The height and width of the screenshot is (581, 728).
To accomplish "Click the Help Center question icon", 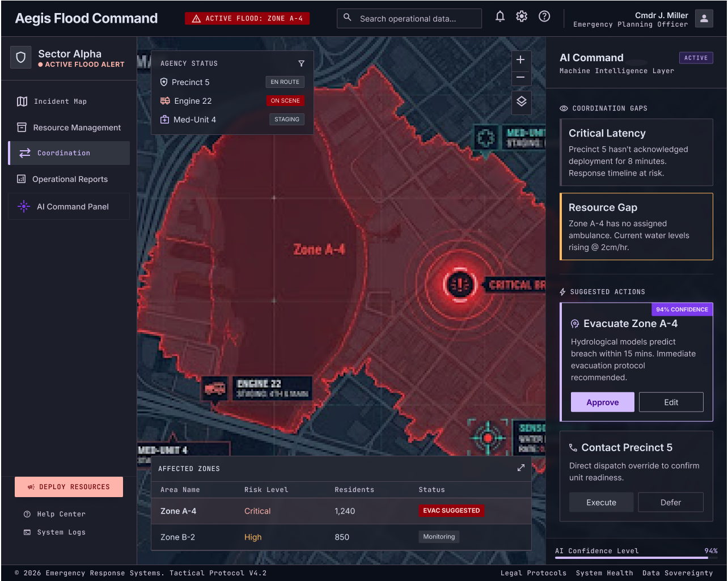I will (27, 514).
